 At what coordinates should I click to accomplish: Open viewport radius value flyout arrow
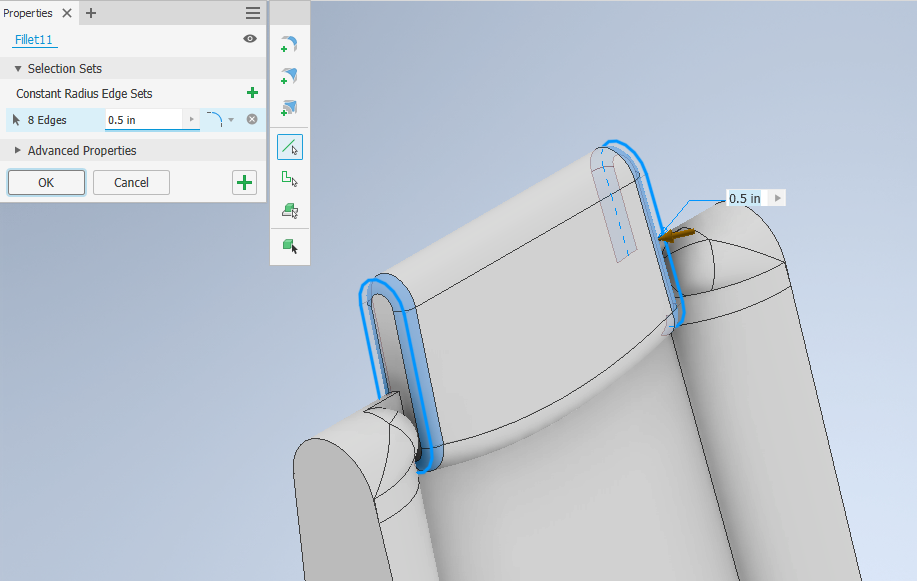click(x=778, y=198)
